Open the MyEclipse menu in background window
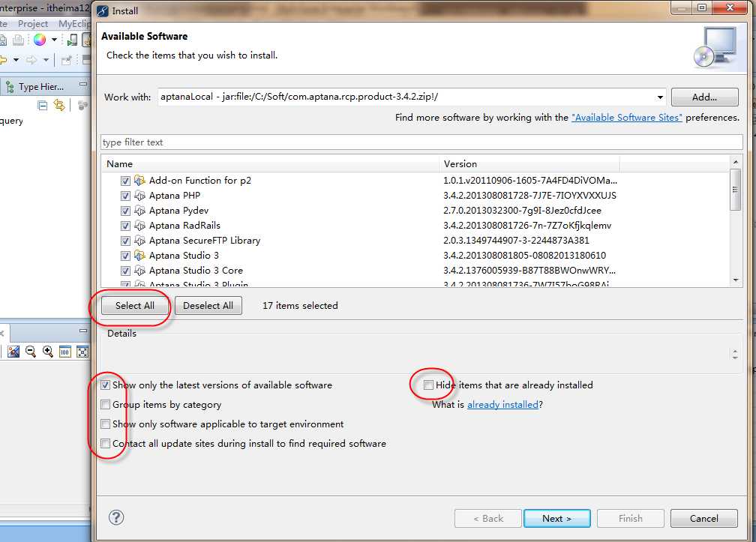The width and height of the screenshot is (756, 542). coord(74,23)
